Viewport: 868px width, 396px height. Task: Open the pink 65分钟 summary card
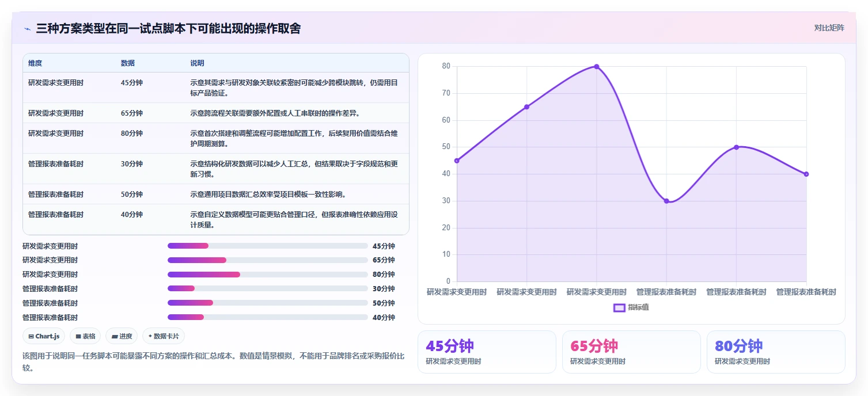pyautogui.click(x=631, y=352)
